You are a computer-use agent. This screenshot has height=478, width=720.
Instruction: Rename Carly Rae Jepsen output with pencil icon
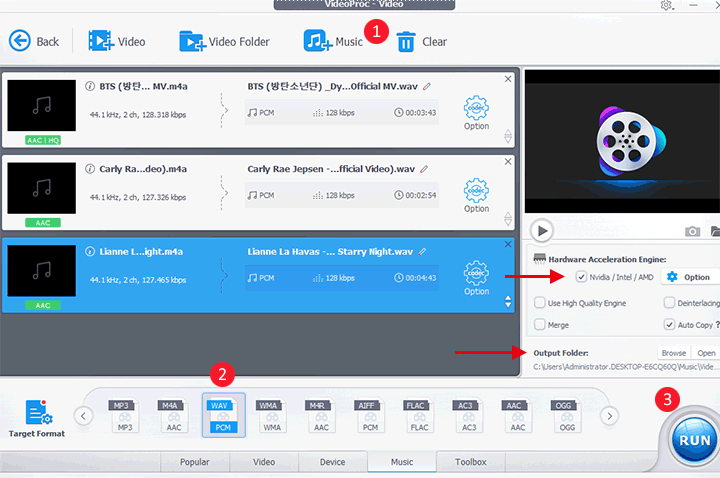(424, 169)
